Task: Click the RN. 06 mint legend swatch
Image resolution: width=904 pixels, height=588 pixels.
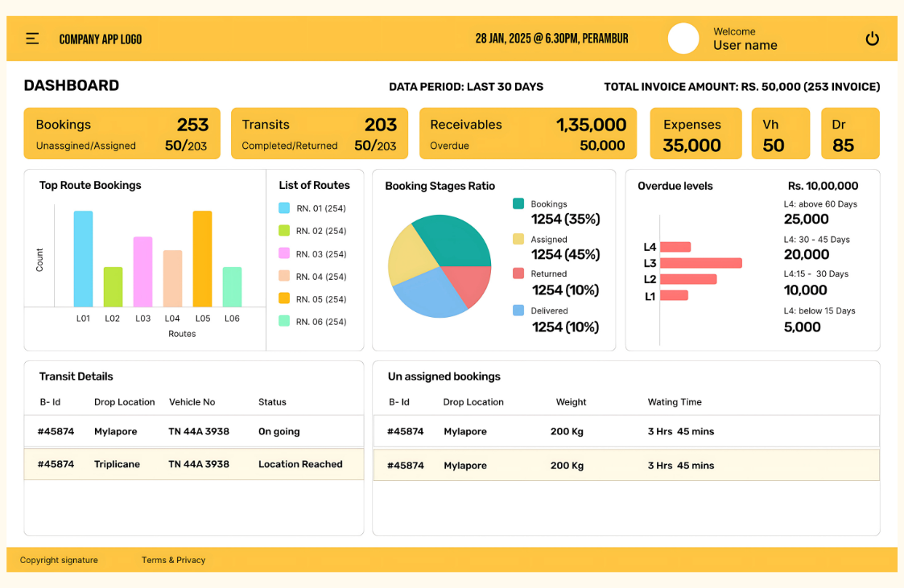Action: [x=284, y=321]
